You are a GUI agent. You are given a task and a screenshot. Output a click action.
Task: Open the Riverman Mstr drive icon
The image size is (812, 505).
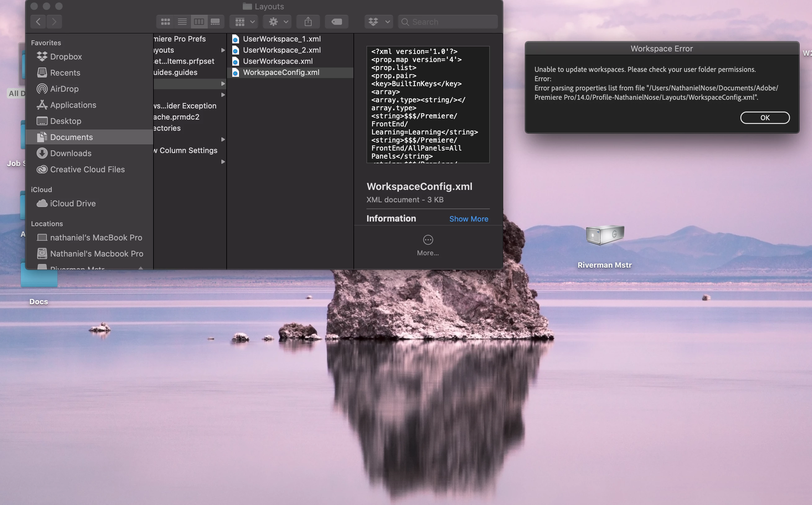pos(605,235)
